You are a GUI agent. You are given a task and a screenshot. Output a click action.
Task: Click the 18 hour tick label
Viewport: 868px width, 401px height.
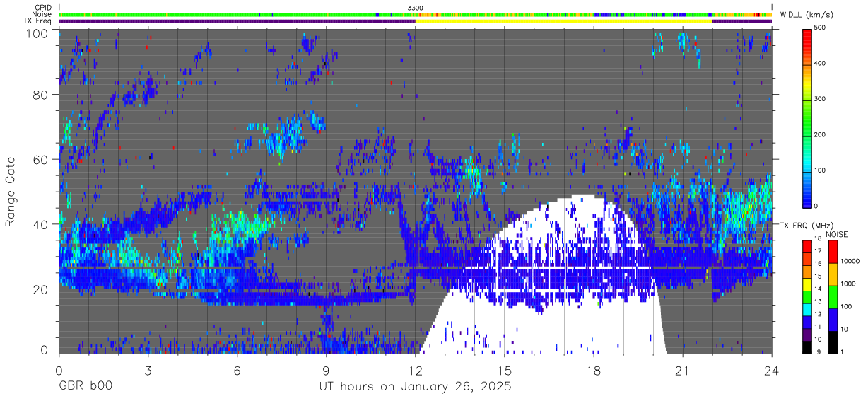tap(593, 371)
